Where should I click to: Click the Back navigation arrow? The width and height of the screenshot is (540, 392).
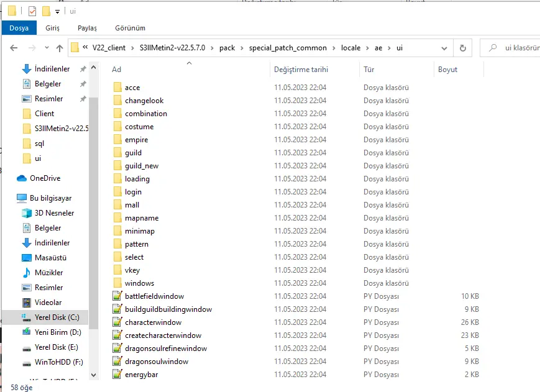pyautogui.click(x=14, y=48)
